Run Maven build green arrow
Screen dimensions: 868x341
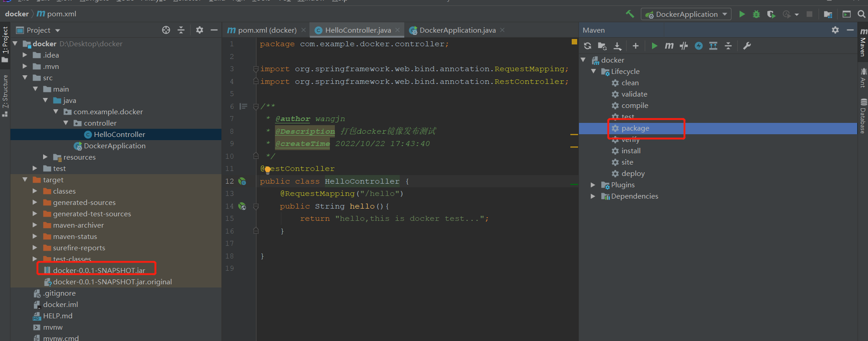tap(654, 46)
